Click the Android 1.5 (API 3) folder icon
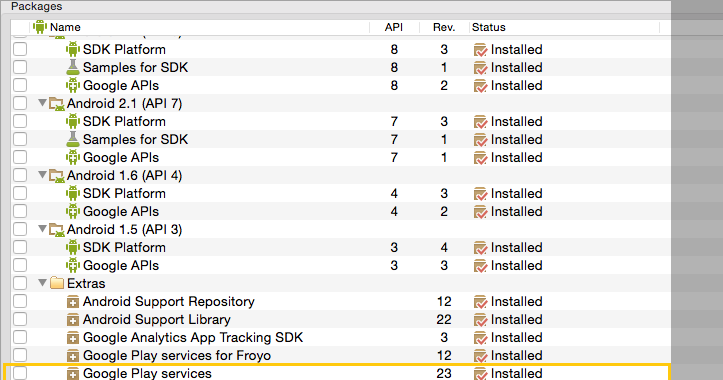723x380 pixels. click(x=57, y=229)
